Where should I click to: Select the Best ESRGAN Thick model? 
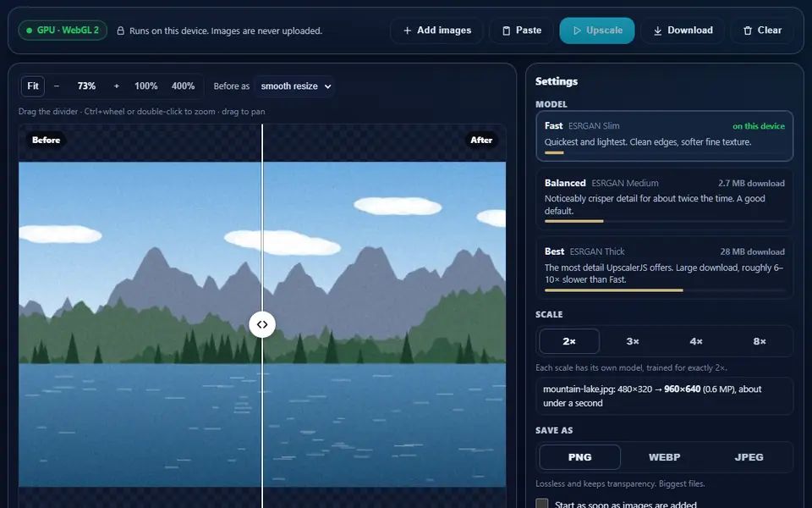click(665, 268)
